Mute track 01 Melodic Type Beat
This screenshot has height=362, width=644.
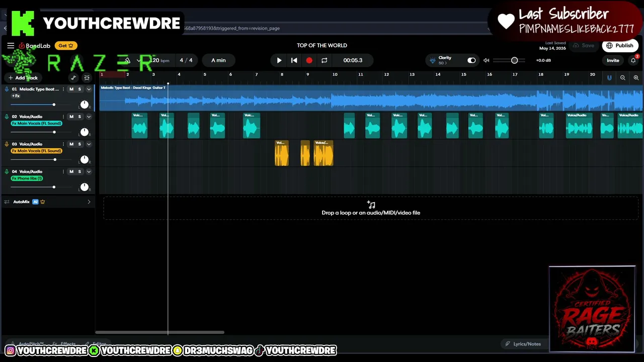[71, 89]
